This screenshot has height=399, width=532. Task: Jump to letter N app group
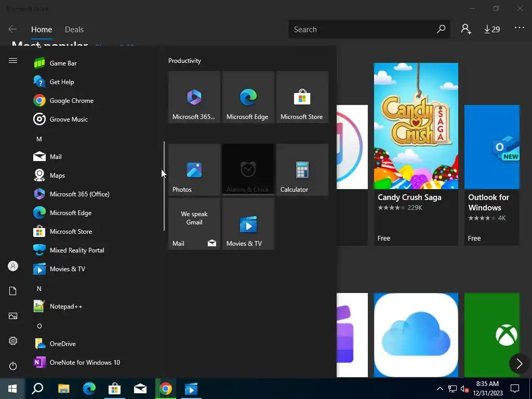point(39,288)
